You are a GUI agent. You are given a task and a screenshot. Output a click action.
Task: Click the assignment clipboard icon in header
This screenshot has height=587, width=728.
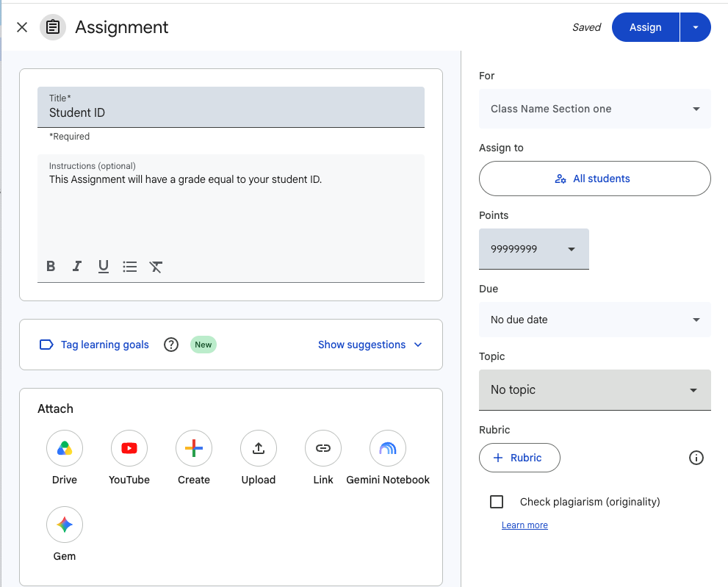pyautogui.click(x=53, y=27)
